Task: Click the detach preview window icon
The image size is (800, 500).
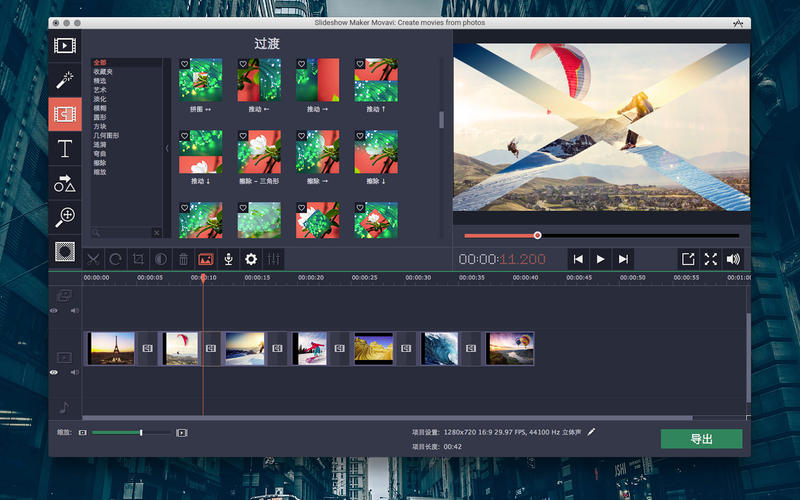Action: coord(688,259)
